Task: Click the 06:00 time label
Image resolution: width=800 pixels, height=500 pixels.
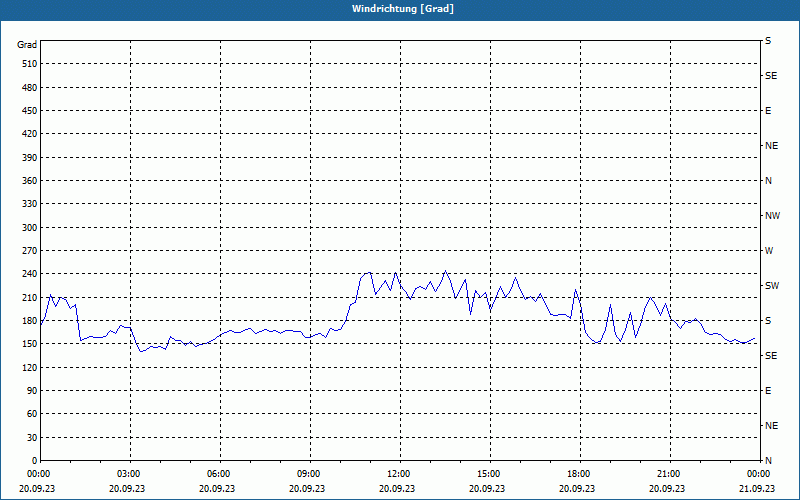Action: (220, 474)
